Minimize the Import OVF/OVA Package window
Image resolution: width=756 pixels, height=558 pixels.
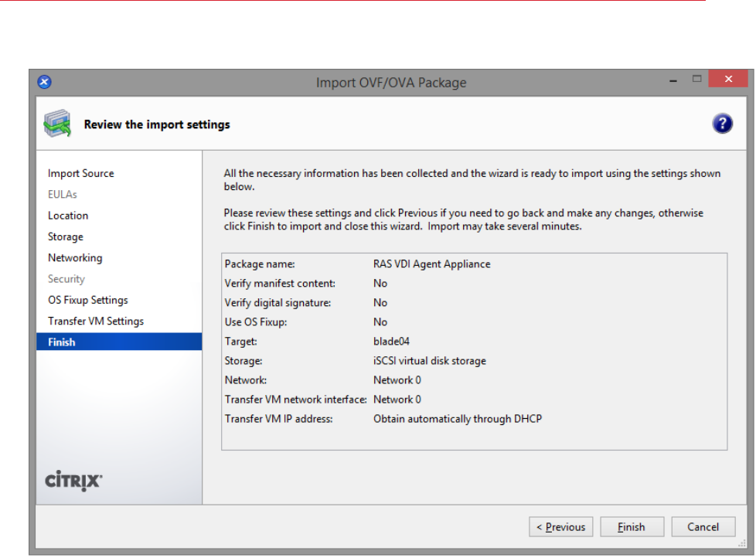674,80
